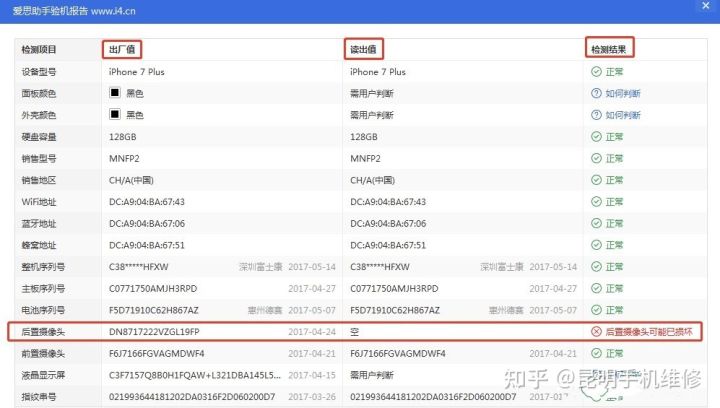Click the question icon in 外壳颜色 row
This screenshot has width=720, height=408.
(x=596, y=115)
